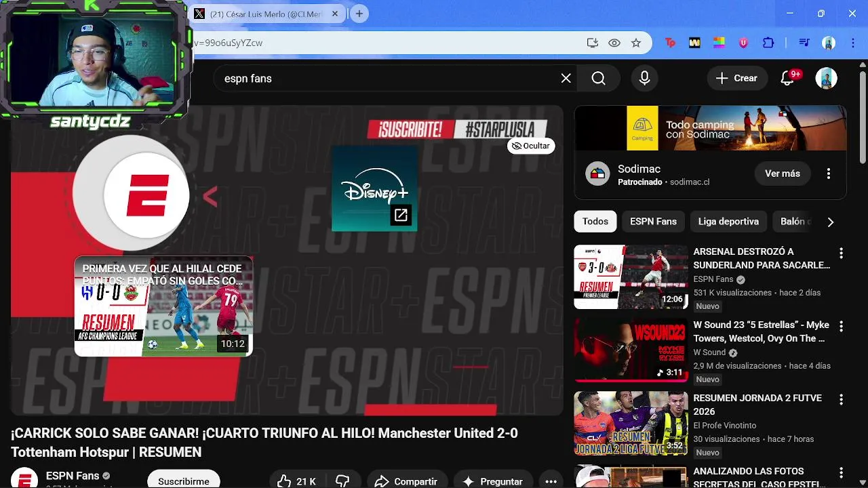The width and height of the screenshot is (868, 488).
Task: Click the magnifier search button
Action: tap(598, 79)
